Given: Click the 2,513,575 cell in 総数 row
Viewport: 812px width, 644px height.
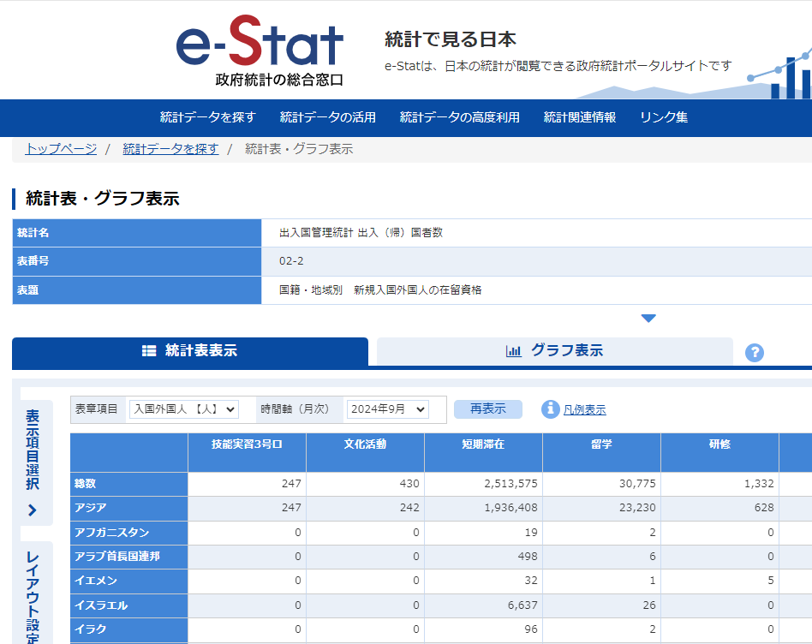Looking at the screenshot, I should (483, 484).
